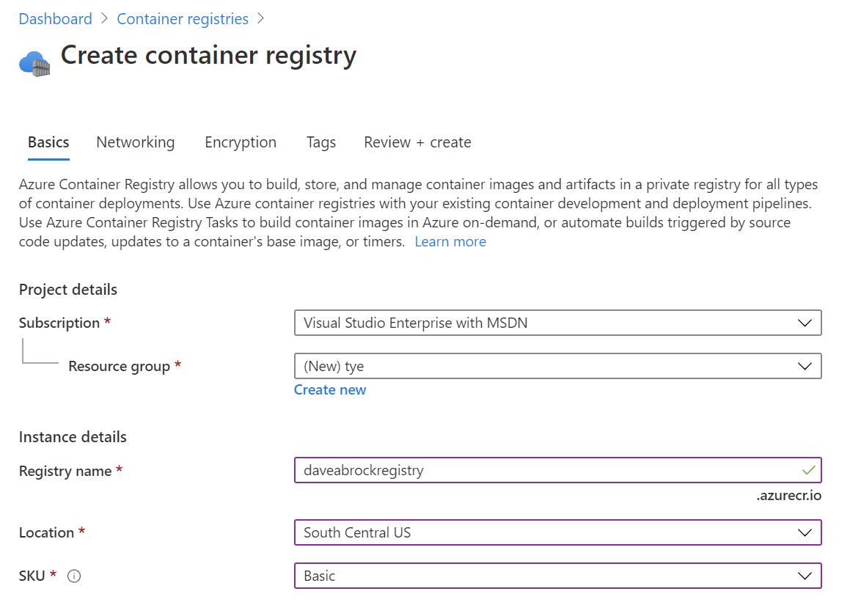
Task: Click the Subscription dropdown chevron arrow
Action: [807, 323]
